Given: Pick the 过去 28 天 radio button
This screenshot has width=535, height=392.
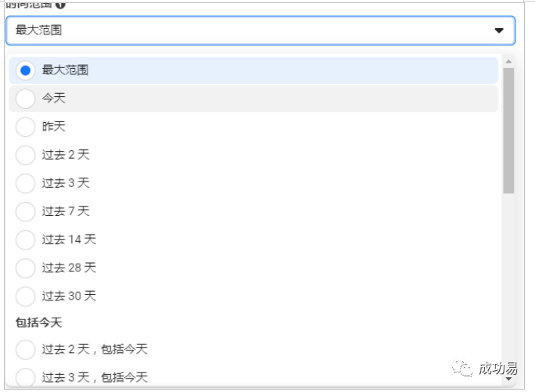Looking at the screenshot, I should coord(25,268).
